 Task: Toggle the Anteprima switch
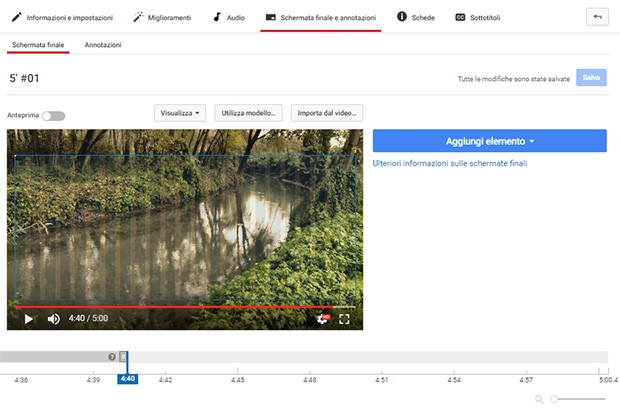[x=53, y=116]
